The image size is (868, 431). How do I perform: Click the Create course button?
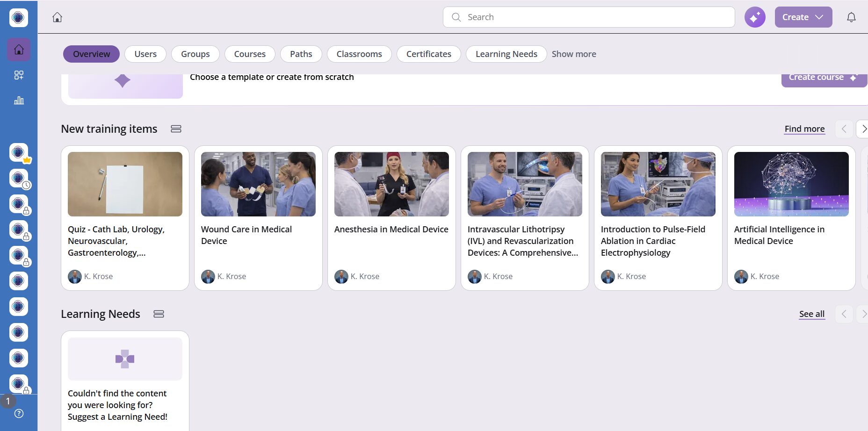(822, 79)
